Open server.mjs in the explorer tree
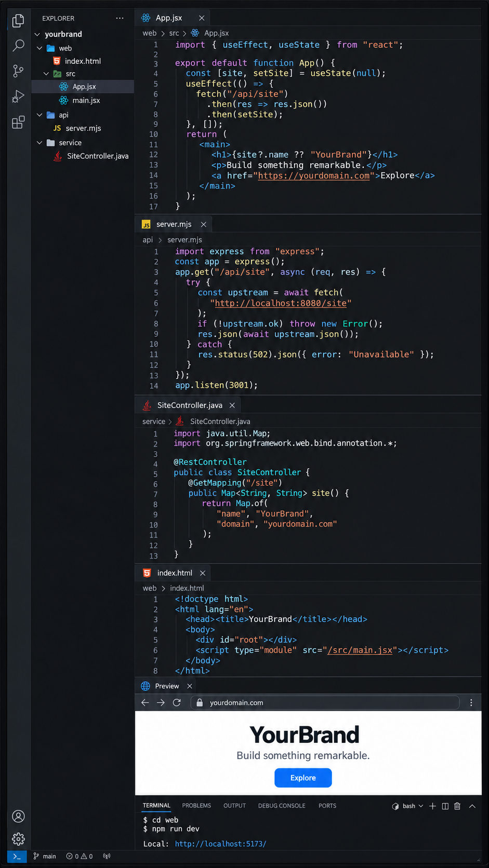 point(83,128)
